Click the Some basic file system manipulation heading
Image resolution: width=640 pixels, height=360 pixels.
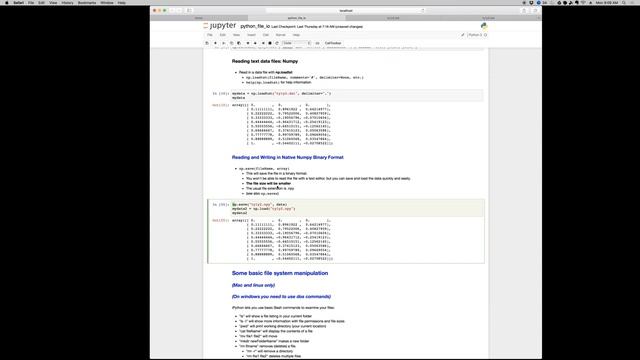[x=280, y=273]
